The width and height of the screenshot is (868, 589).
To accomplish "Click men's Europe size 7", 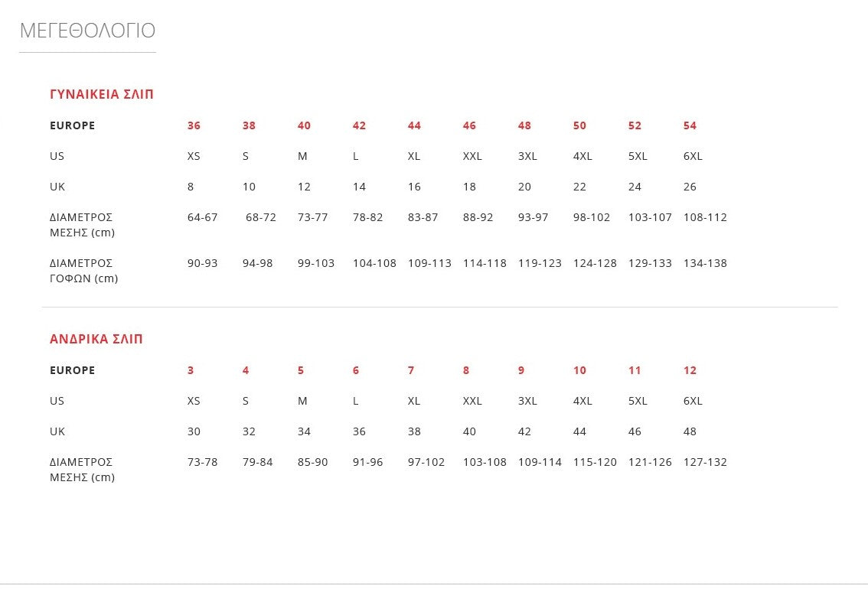I will pos(411,370).
